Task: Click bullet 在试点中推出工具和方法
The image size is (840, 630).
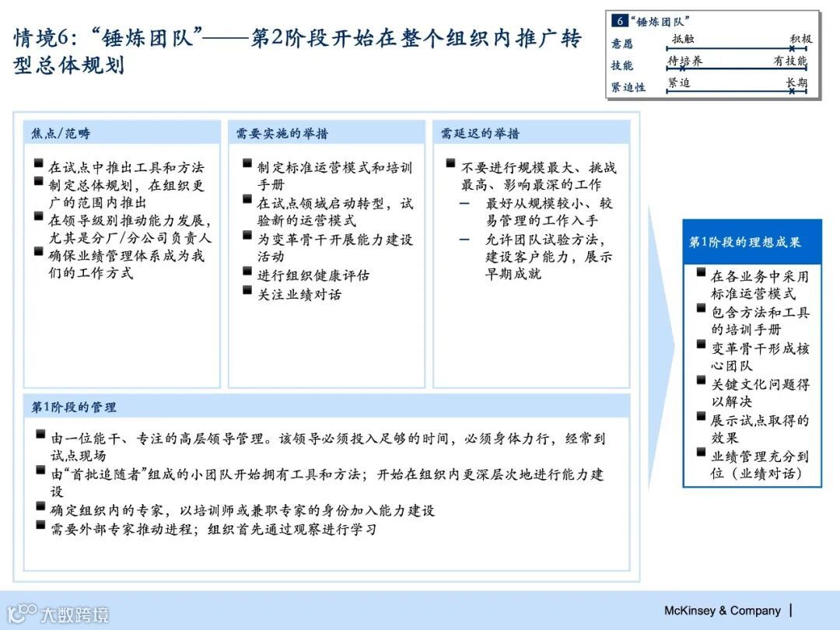Action: pos(127,167)
